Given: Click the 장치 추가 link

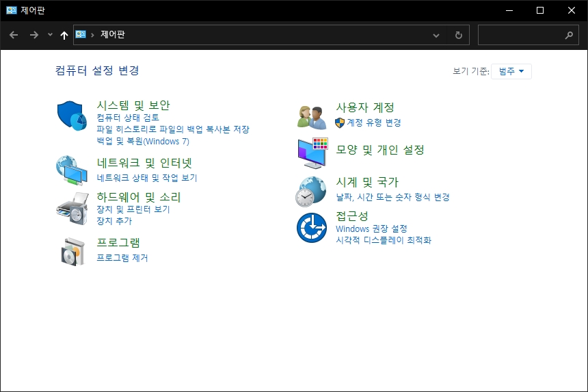Looking at the screenshot, I should (x=114, y=221).
